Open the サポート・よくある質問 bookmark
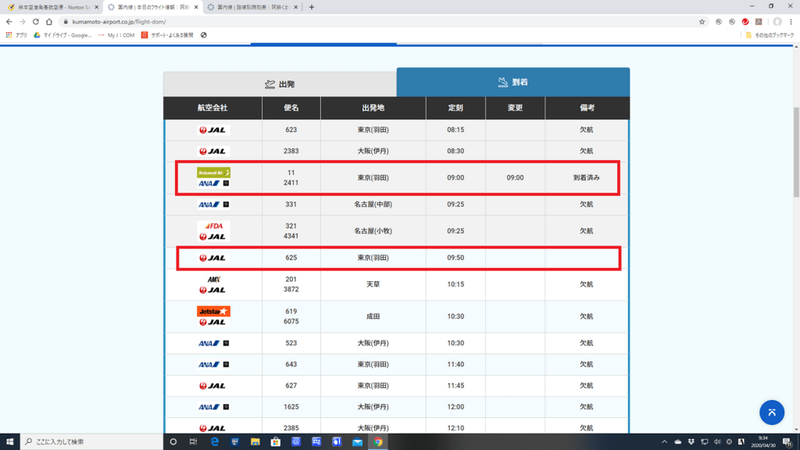 coord(167,35)
